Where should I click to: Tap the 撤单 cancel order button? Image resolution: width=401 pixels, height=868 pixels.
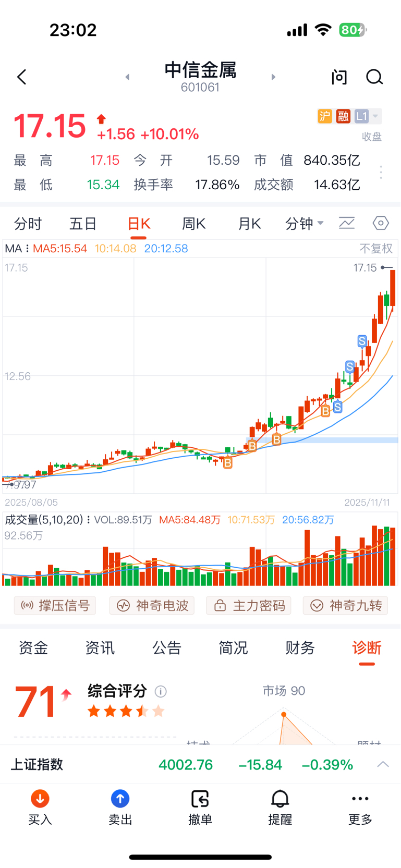200,808
